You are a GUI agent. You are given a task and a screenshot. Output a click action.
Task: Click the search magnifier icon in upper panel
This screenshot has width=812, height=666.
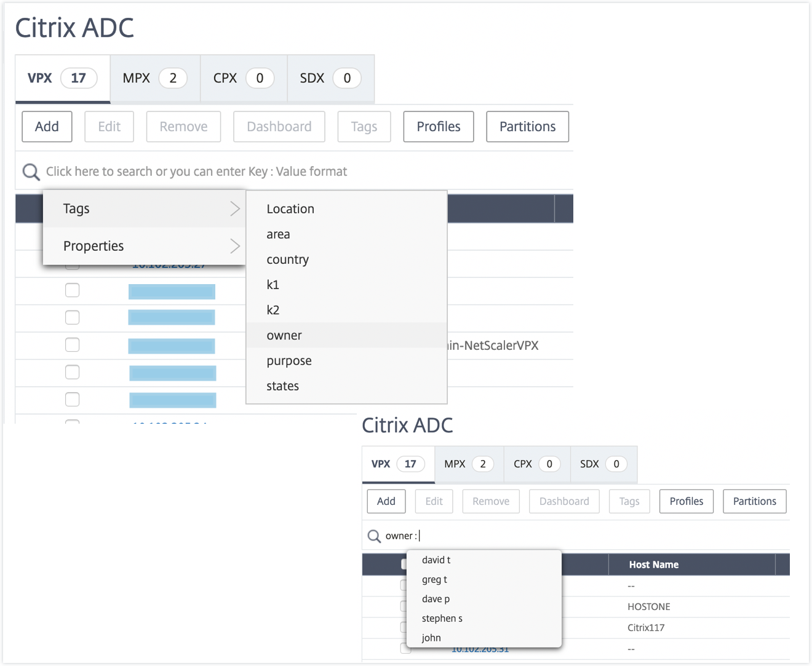(x=31, y=172)
